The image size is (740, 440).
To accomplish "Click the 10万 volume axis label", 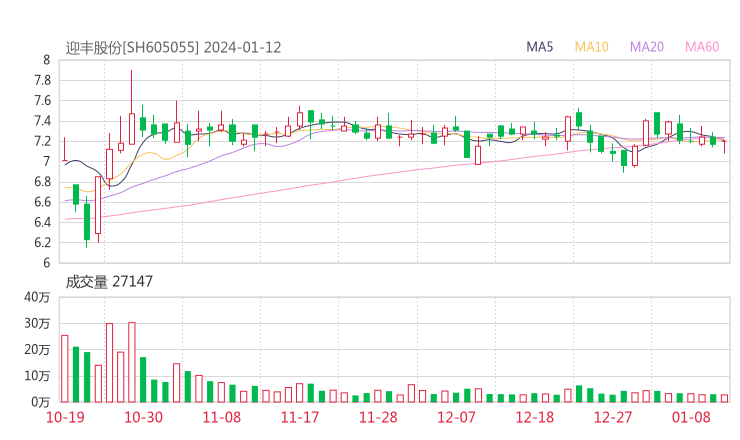I will [37, 376].
